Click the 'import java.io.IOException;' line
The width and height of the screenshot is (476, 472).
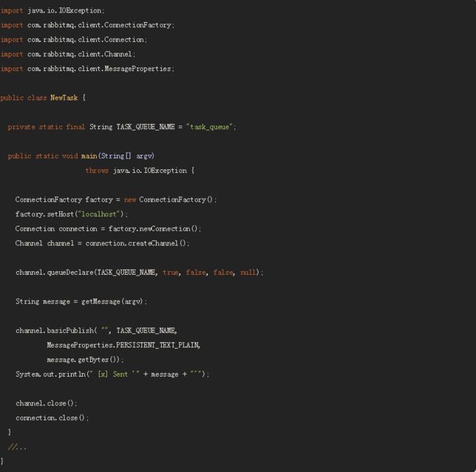point(53,11)
